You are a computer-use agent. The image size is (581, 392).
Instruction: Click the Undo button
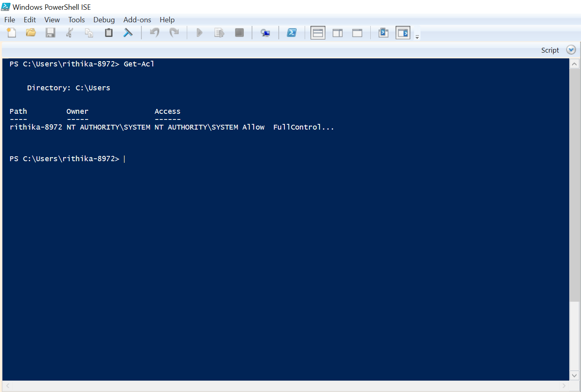[x=154, y=32]
